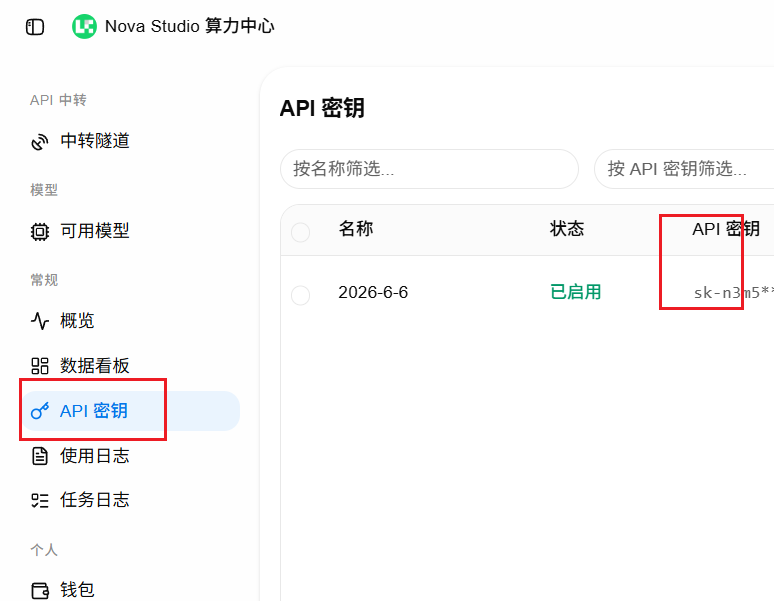Click the Nova Studio green logo
The height and width of the screenshot is (601, 774).
(x=84, y=26)
